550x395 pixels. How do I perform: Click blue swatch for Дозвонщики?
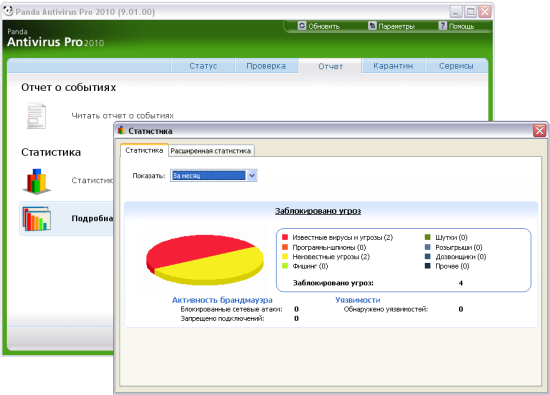pos(428,256)
